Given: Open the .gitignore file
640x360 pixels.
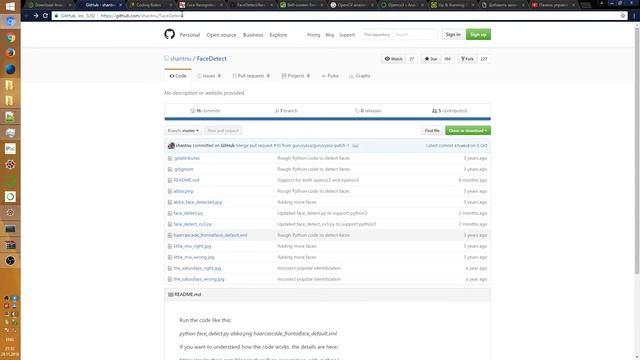Looking at the screenshot, I should pyautogui.click(x=183, y=169).
